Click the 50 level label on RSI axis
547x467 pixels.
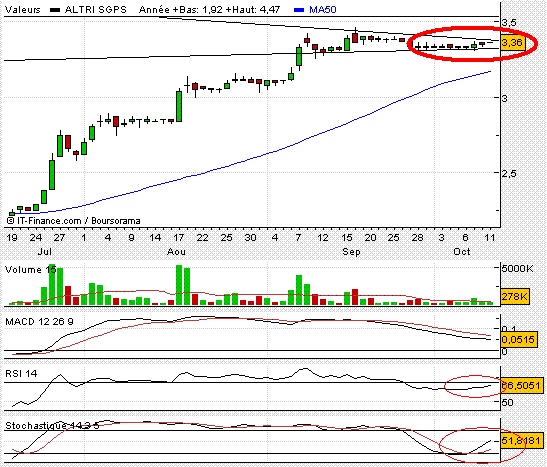[508, 402]
